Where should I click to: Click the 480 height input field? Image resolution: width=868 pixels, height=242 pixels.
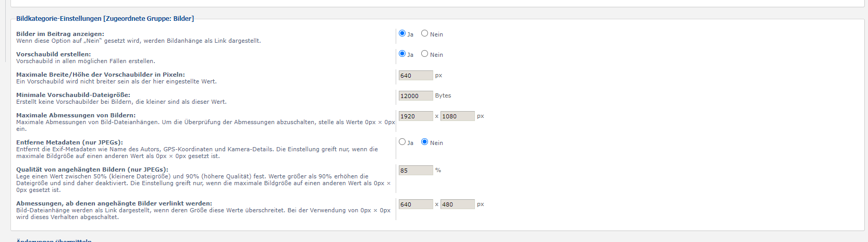[x=457, y=204]
